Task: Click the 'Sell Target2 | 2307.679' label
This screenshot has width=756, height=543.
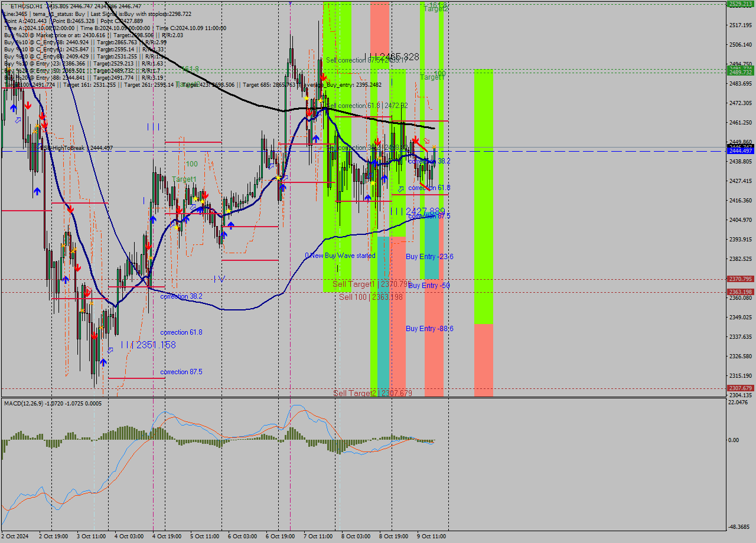Action: click(x=373, y=393)
